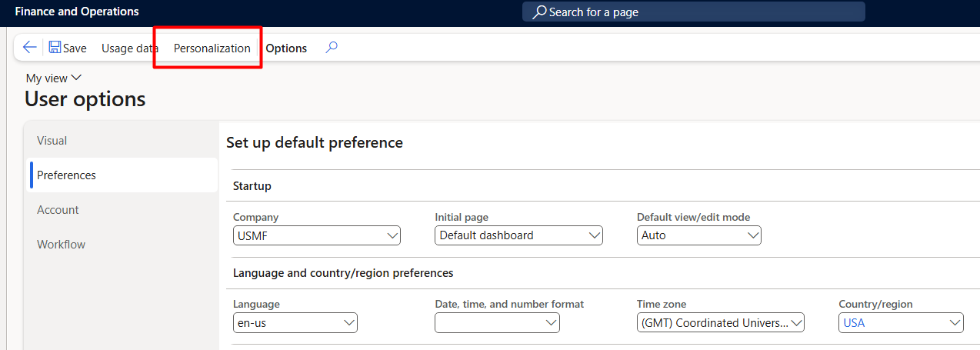Open the Options action pane tab

[286, 48]
